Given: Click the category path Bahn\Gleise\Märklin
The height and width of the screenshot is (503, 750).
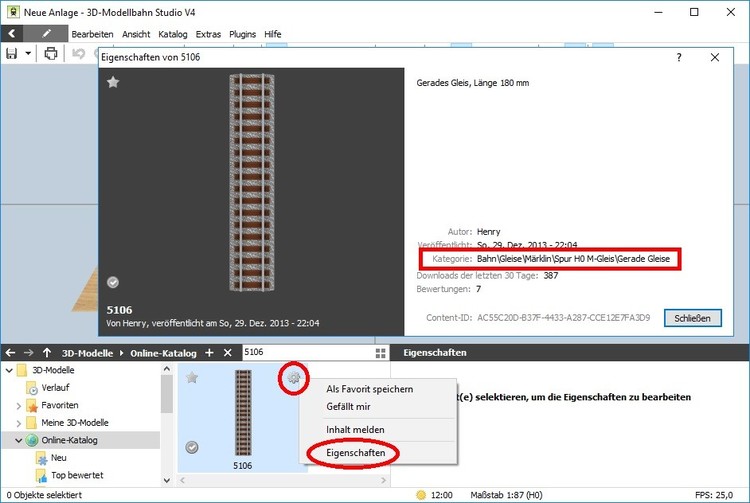Looking at the screenshot, I should (573, 259).
